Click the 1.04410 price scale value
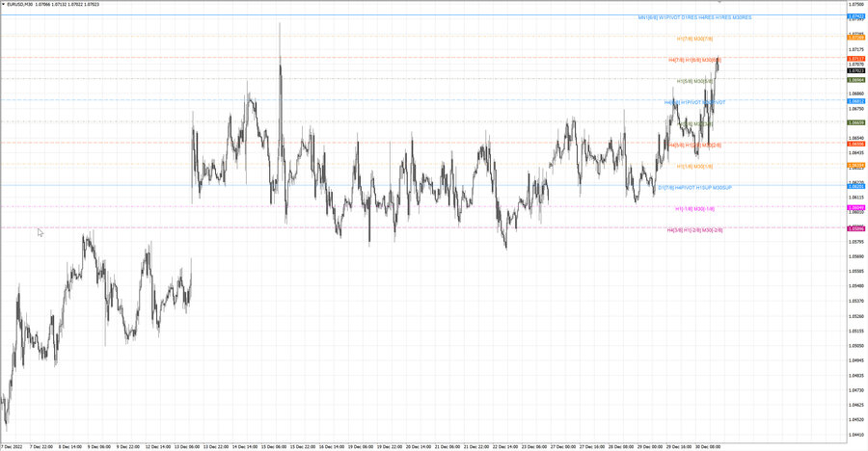868x451 pixels. click(856, 435)
